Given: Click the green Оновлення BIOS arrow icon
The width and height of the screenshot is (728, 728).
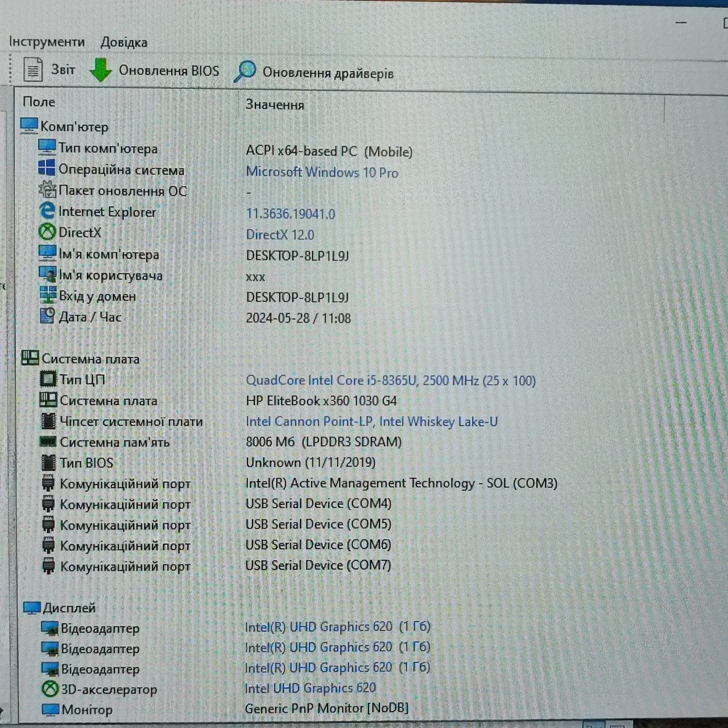Looking at the screenshot, I should click(x=101, y=70).
